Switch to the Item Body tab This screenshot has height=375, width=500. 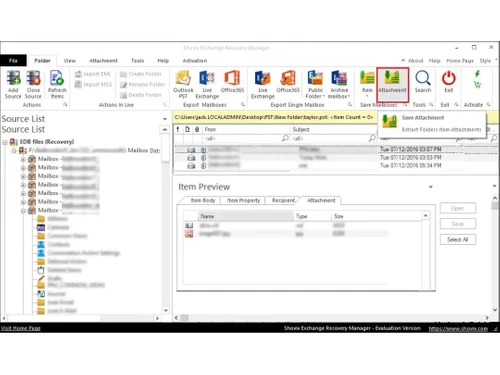pos(203,200)
